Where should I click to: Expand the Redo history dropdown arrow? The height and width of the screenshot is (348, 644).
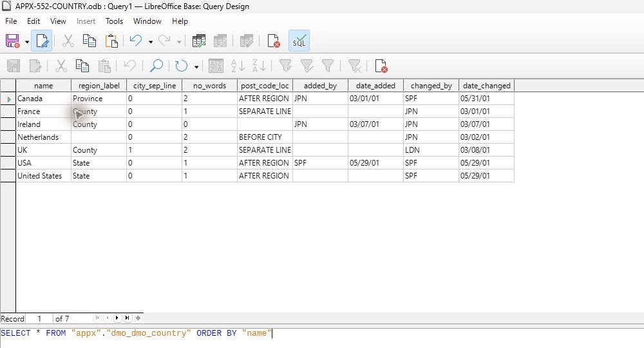point(178,41)
